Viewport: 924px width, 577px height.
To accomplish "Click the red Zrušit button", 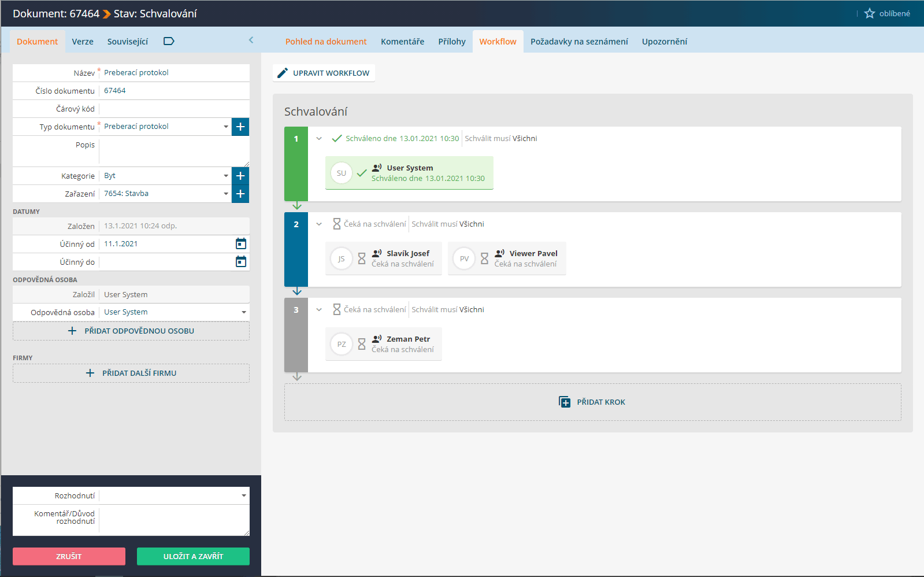I will [x=69, y=556].
